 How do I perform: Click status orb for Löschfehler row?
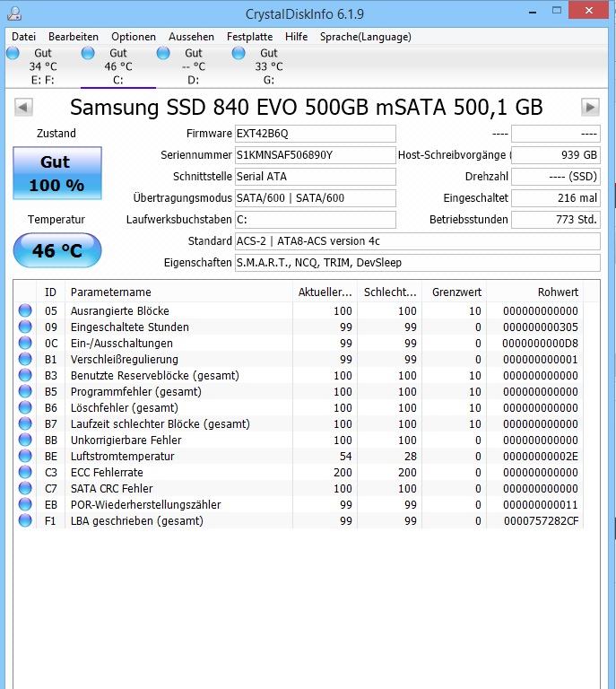[x=25, y=407]
